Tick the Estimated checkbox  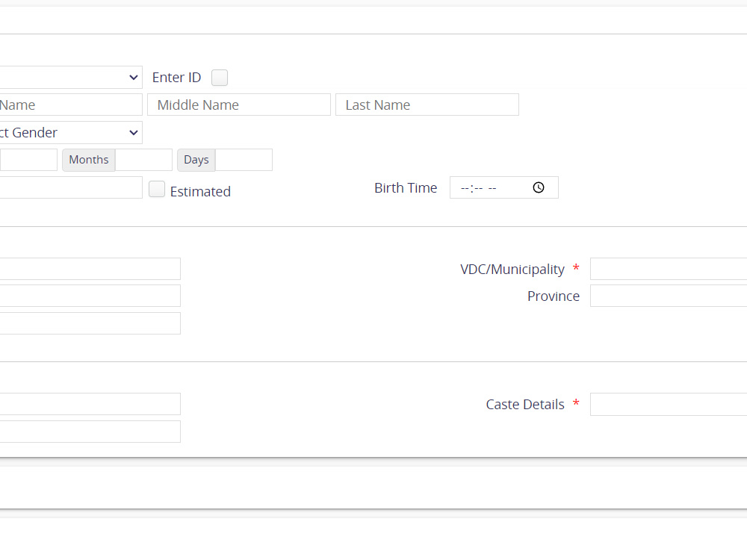click(x=157, y=189)
